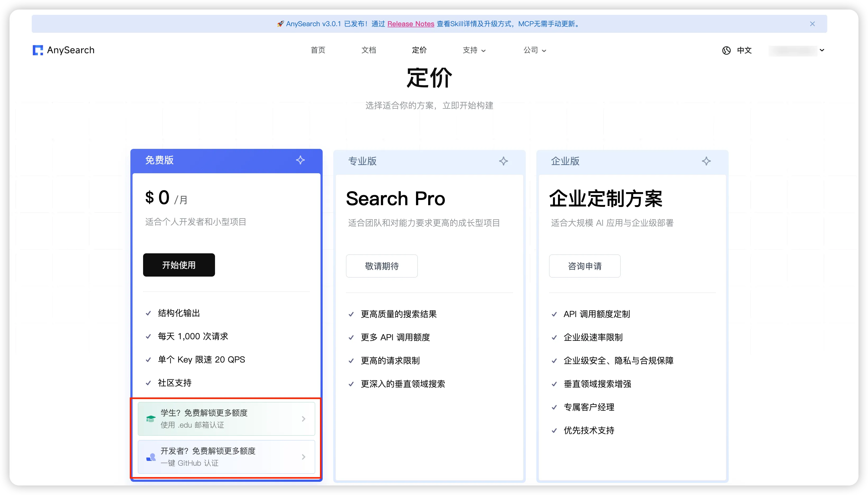The height and width of the screenshot is (495, 868).
Task: Click the 企业定制方案 title
Action: pyautogui.click(x=606, y=199)
